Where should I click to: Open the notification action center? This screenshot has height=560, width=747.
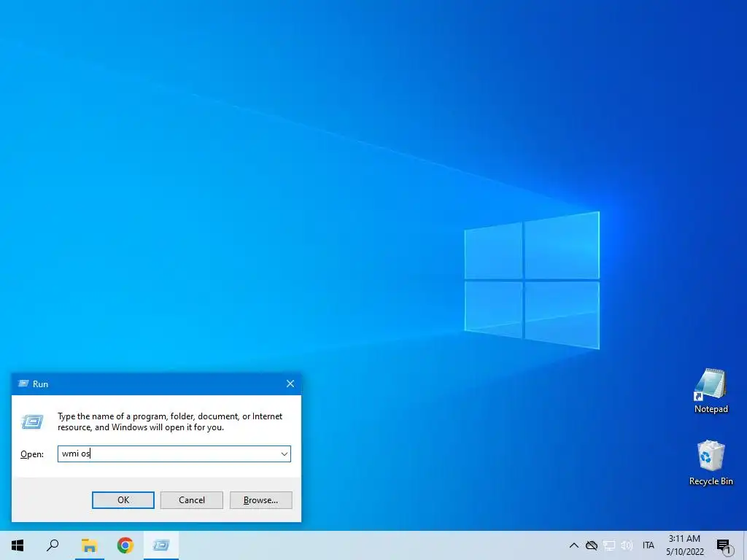click(x=724, y=545)
